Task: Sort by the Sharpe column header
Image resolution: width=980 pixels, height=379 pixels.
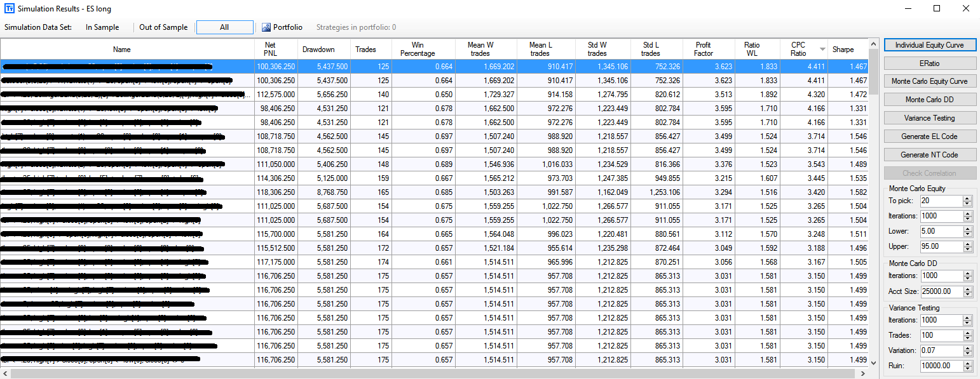Action: (848, 50)
